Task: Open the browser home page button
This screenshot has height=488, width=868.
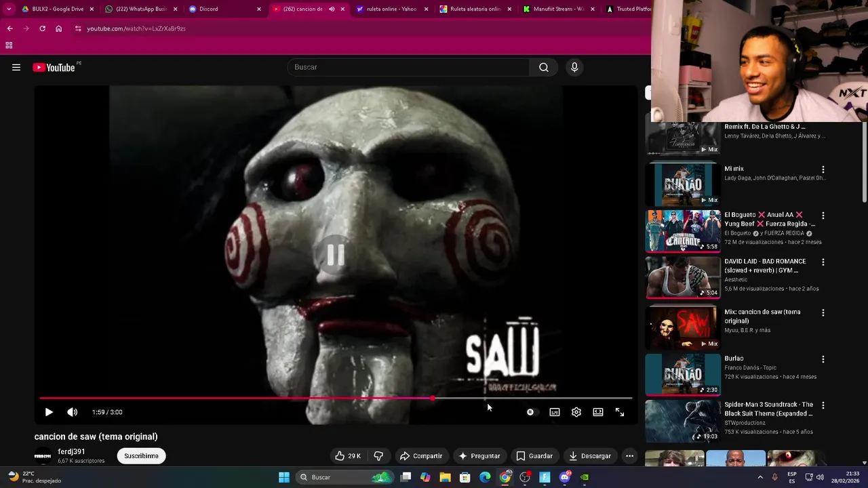Action: 58,28
